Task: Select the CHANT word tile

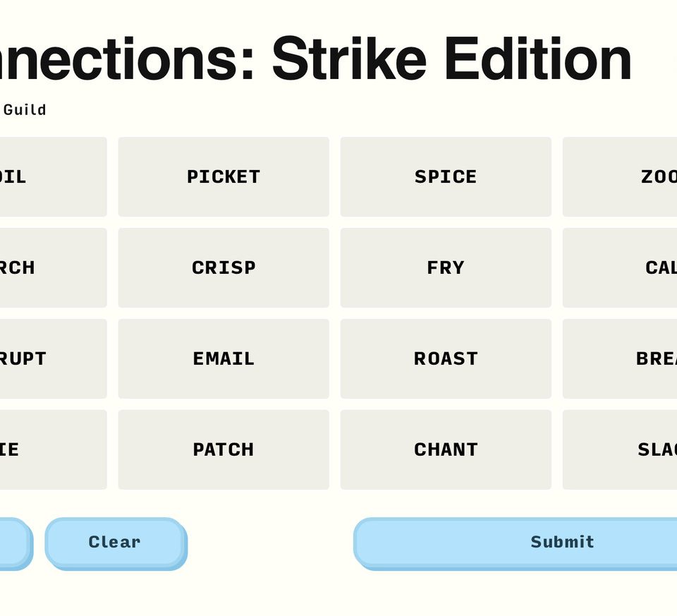Action: pos(446,449)
